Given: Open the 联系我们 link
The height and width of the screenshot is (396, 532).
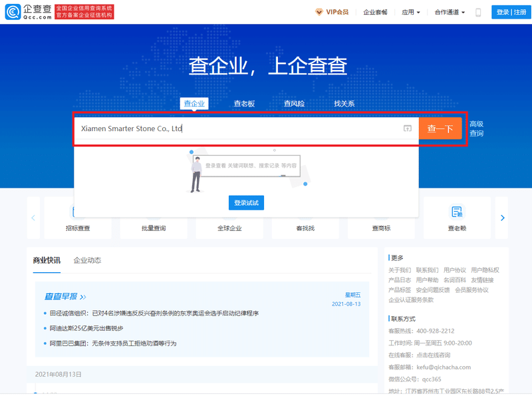Looking at the screenshot, I should pos(427,270).
